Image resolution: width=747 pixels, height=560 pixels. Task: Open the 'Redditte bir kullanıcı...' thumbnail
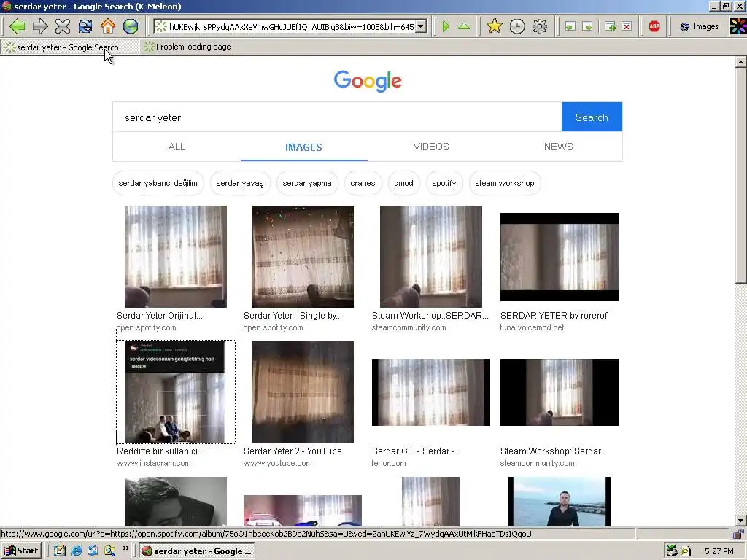(x=175, y=392)
